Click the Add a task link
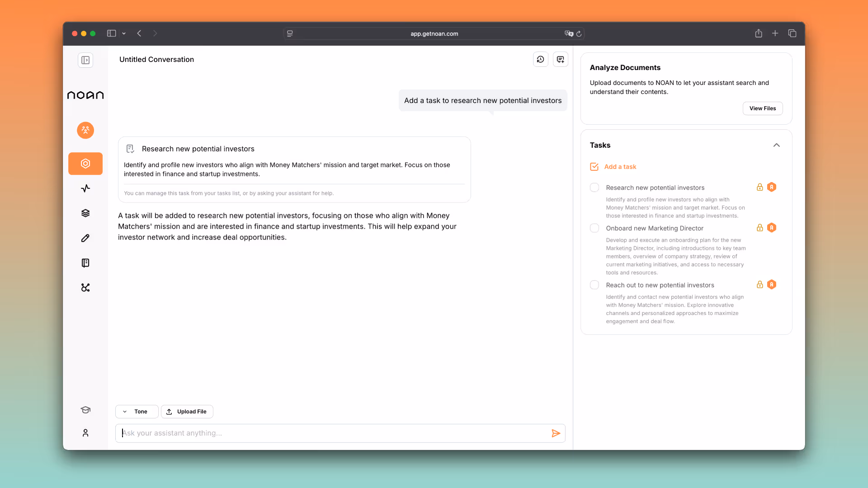The width and height of the screenshot is (868, 488). click(x=620, y=167)
